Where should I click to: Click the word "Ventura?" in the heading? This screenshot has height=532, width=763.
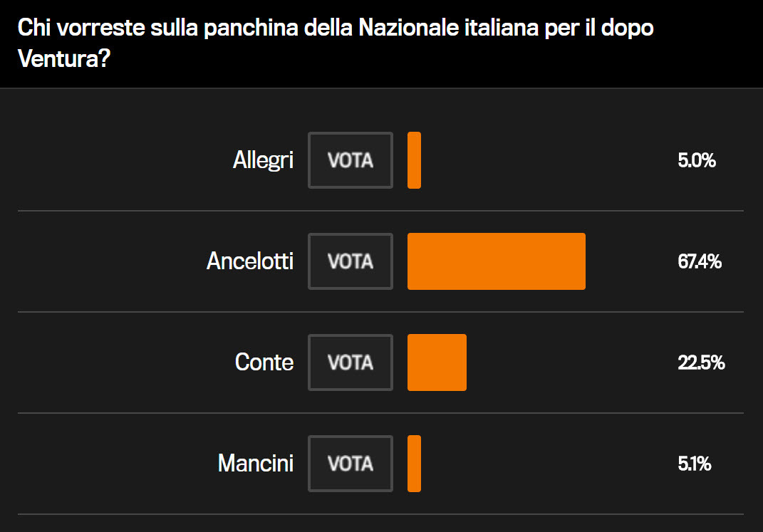click(63, 58)
